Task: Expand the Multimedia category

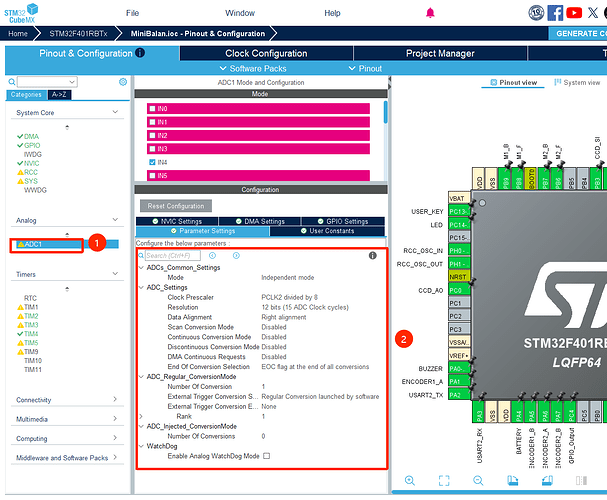Action: point(115,418)
